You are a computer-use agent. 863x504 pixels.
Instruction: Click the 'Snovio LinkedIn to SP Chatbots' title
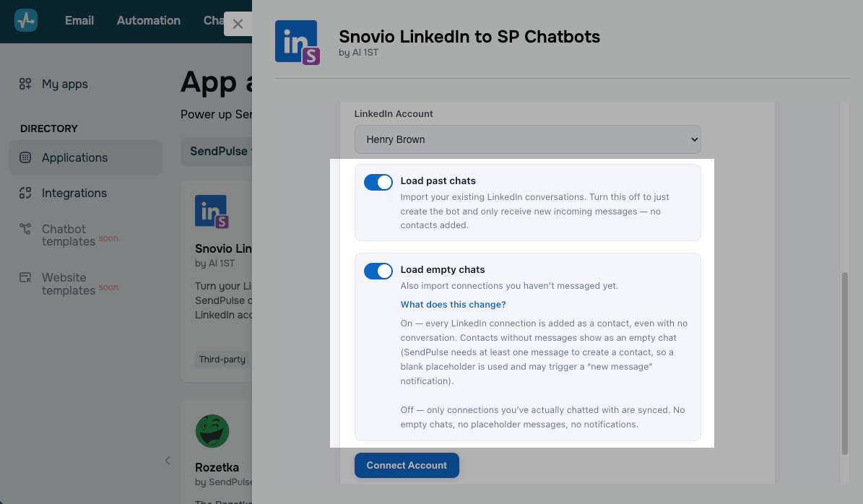469,36
